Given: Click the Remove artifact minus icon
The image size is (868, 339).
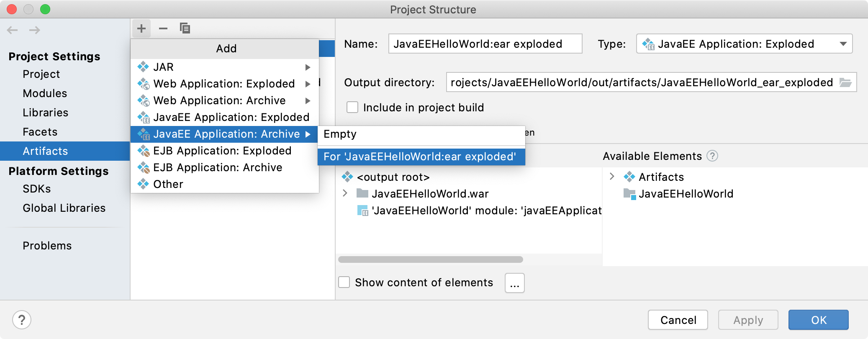Looking at the screenshot, I should (163, 28).
